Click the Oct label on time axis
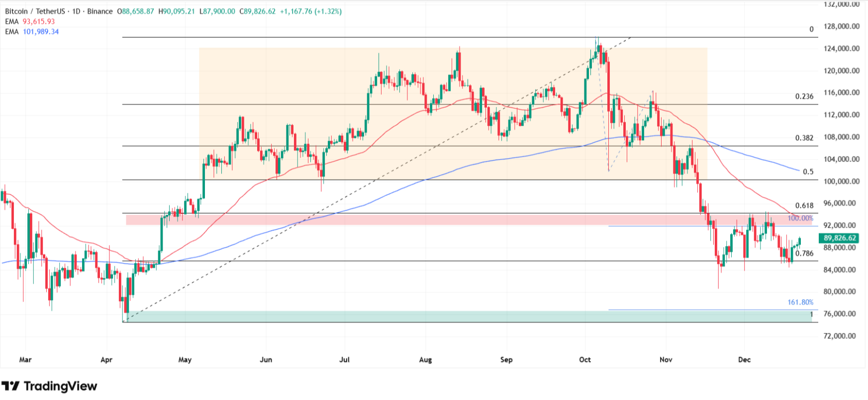The image size is (868, 400). click(x=585, y=360)
